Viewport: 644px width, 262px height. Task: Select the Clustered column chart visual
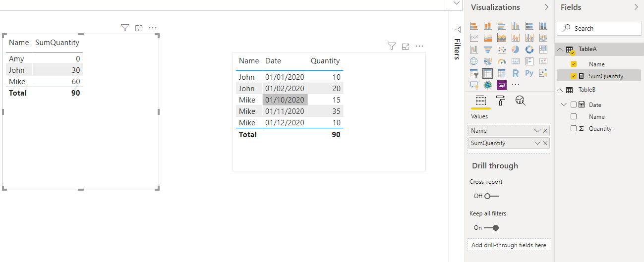click(515, 26)
